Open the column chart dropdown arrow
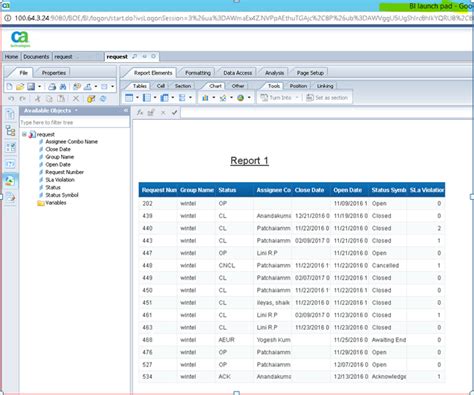Screen dimensions: 474x395 [x=214, y=98]
